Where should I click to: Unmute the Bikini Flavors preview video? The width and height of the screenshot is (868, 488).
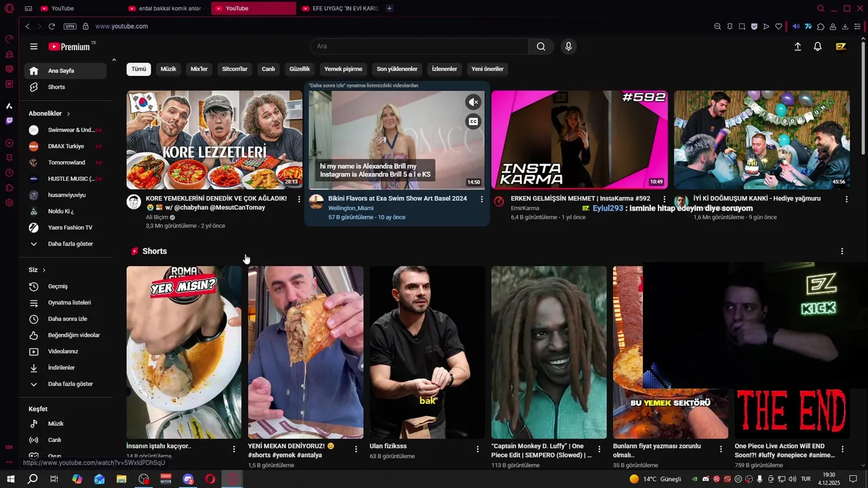(x=473, y=102)
